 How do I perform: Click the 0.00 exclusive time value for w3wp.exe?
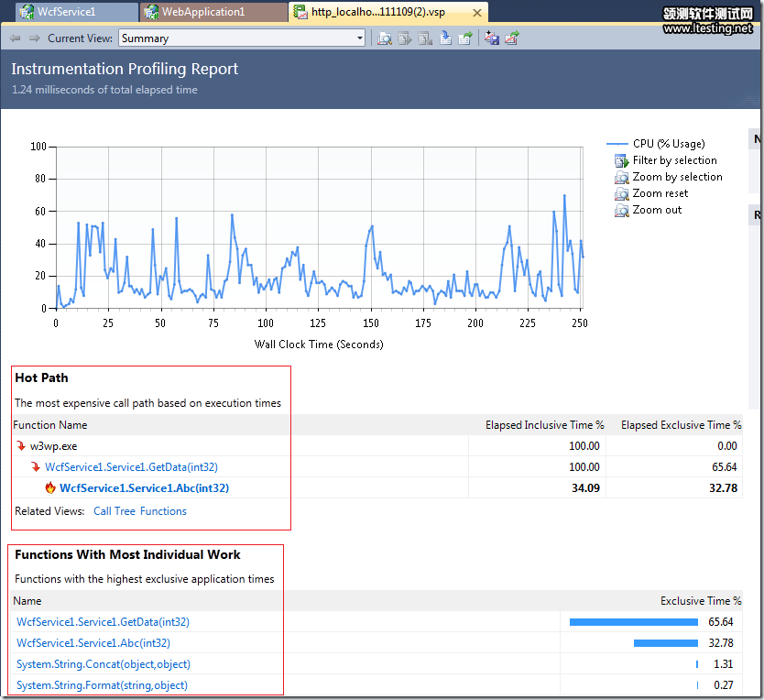727,446
